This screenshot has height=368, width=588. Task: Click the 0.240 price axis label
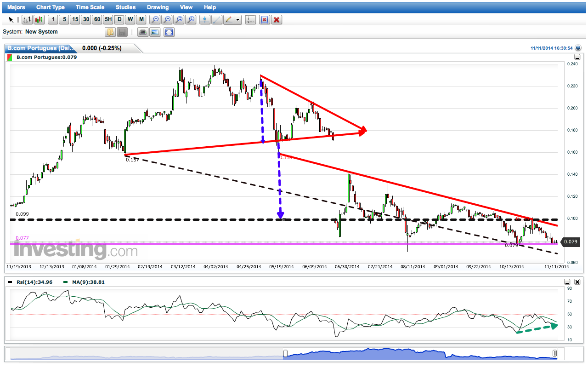[x=572, y=64]
